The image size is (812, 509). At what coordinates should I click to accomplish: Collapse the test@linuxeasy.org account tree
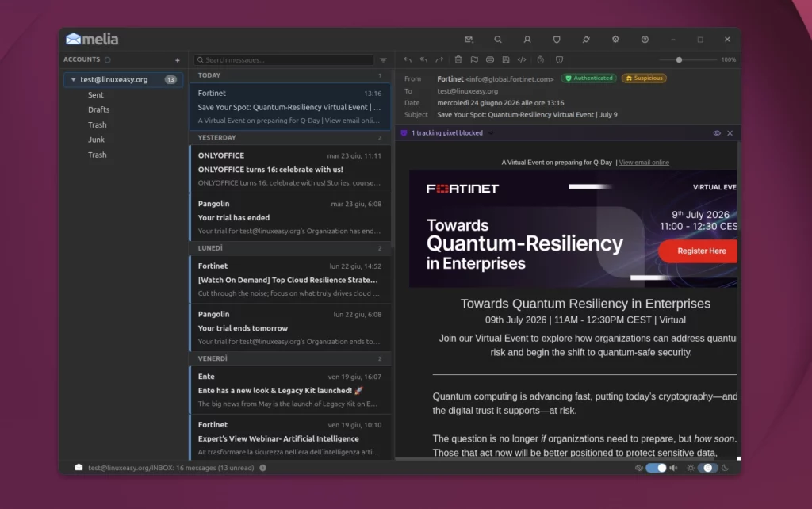tap(74, 80)
